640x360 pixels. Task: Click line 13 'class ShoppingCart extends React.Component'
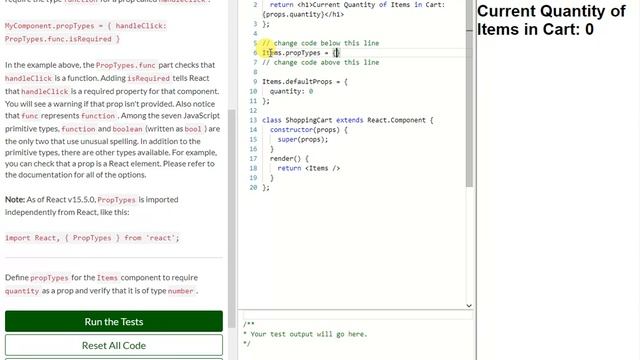point(347,120)
